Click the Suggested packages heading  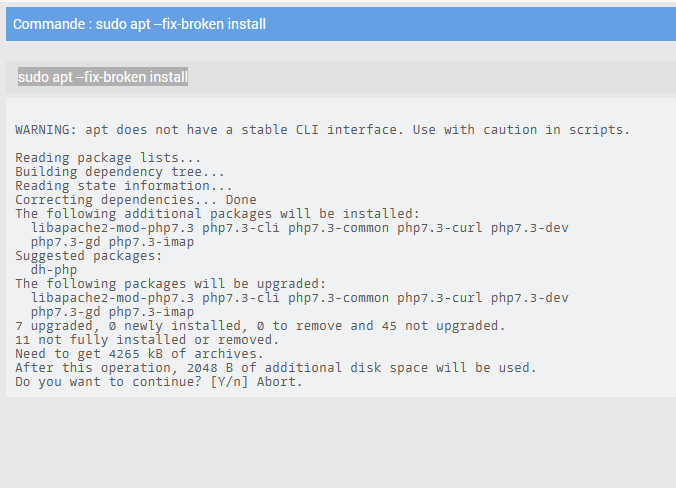click(89, 256)
